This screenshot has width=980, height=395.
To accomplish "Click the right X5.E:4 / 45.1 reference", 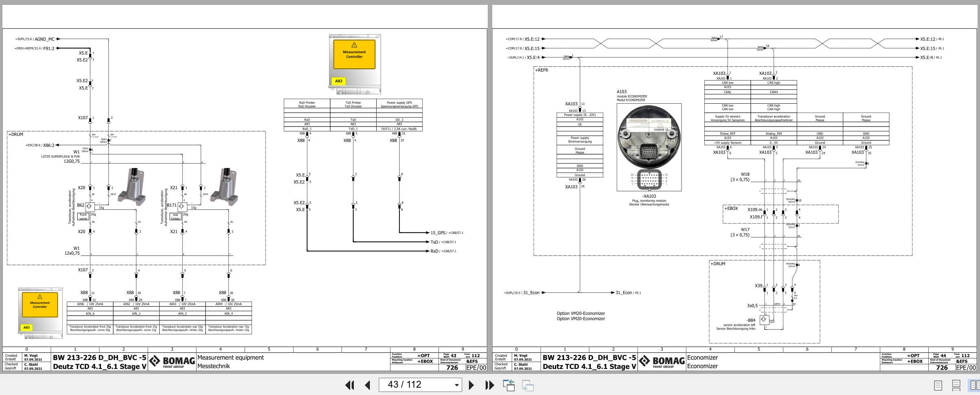I will pyautogui.click(x=931, y=57).
